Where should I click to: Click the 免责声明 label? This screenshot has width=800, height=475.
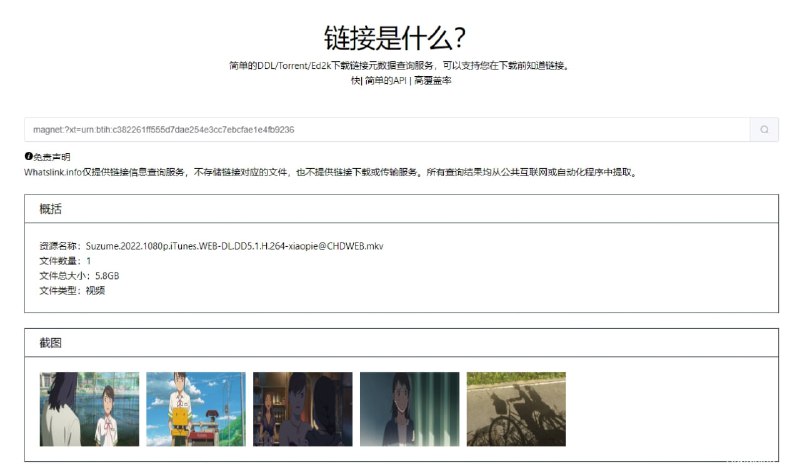(52, 157)
